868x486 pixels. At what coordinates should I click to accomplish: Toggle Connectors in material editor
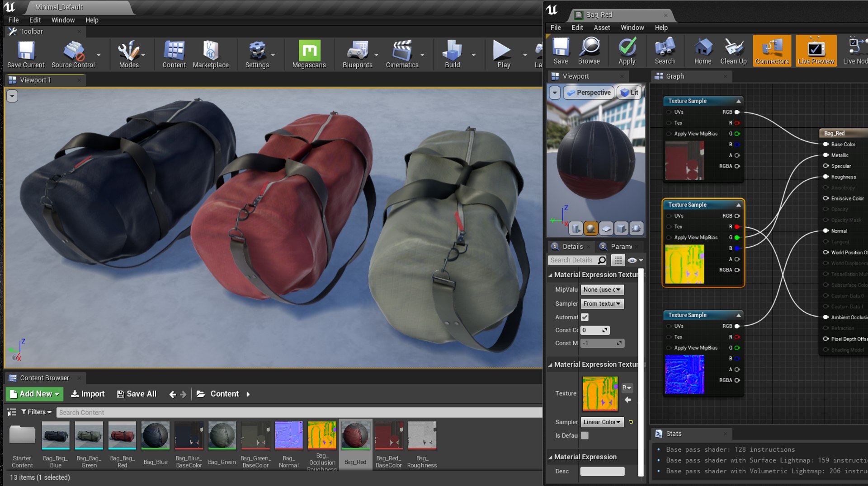(772, 51)
